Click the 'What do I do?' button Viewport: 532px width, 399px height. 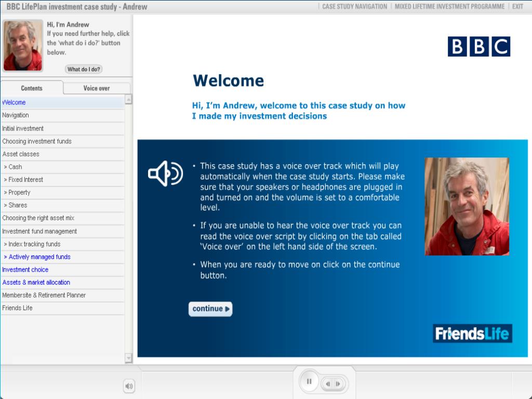[x=84, y=69]
